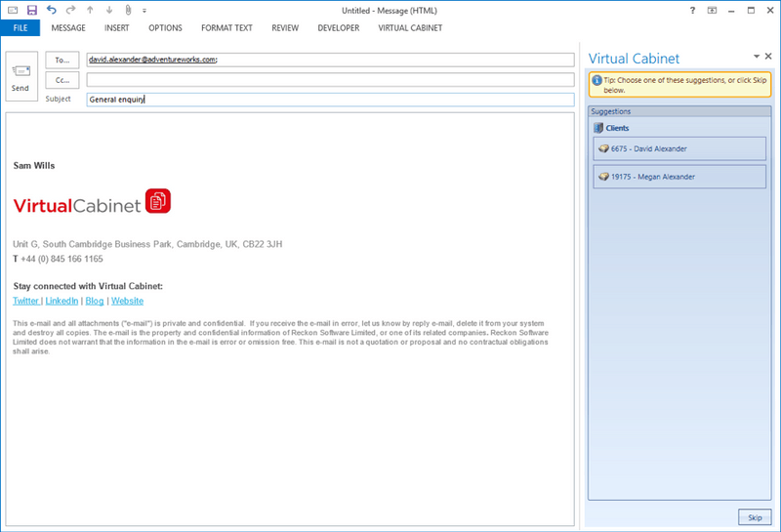Switch to the REVIEW tab
781x532 pixels.
(x=285, y=28)
